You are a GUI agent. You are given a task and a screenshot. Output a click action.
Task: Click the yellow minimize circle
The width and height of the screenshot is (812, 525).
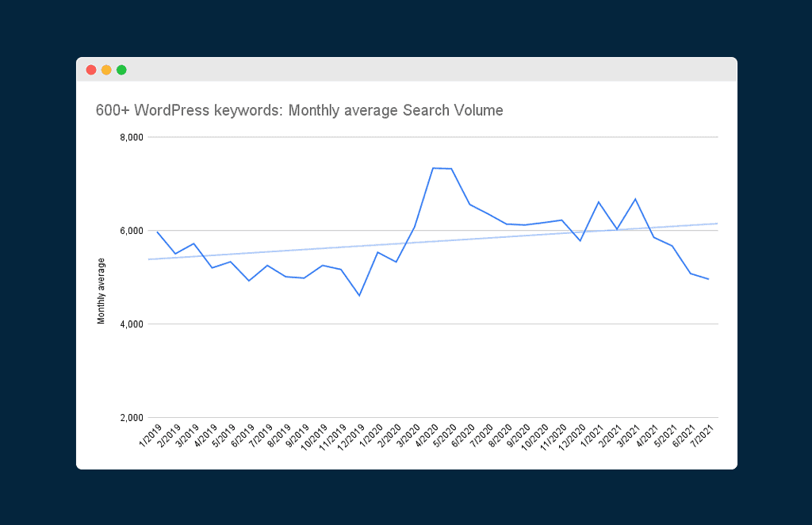click(x=105, y=69)
